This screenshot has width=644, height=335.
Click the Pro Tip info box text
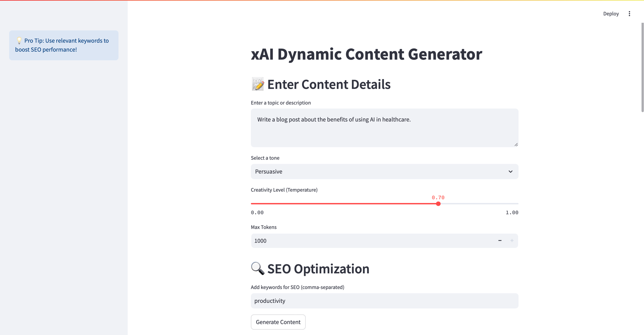tap(64, 45)
